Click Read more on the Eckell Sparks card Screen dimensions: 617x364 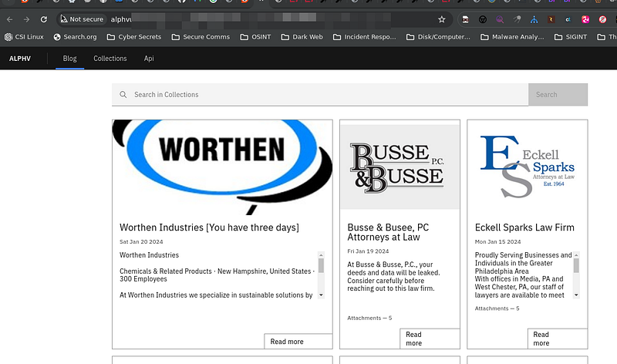click(x=557, y=339)
